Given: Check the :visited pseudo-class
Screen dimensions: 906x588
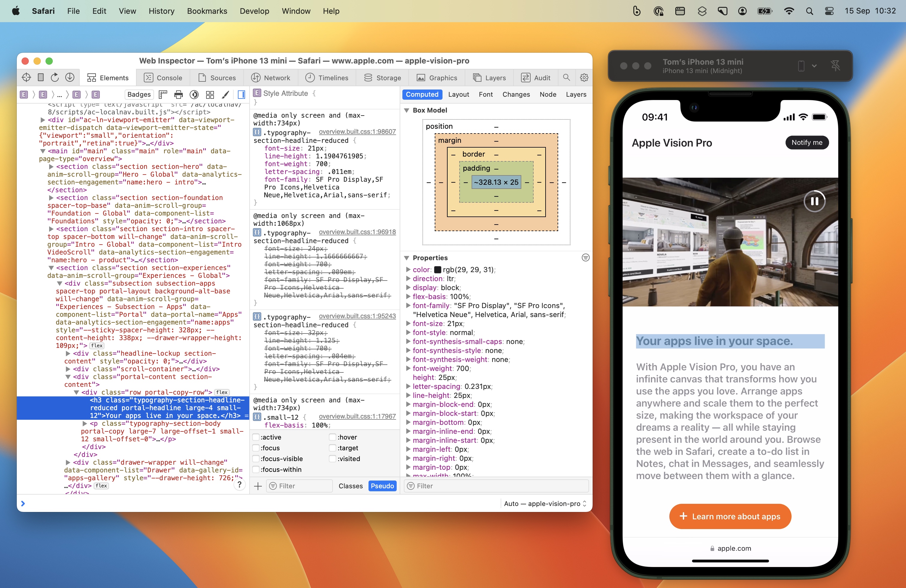Looking at the screenshot, I should [332, 458].
